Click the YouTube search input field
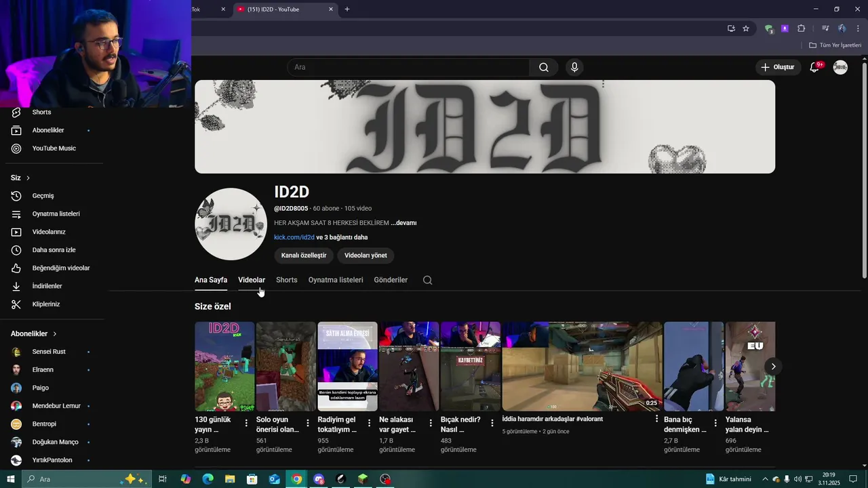The height and width of the screenshot is (488, 868). pos(409,67)
